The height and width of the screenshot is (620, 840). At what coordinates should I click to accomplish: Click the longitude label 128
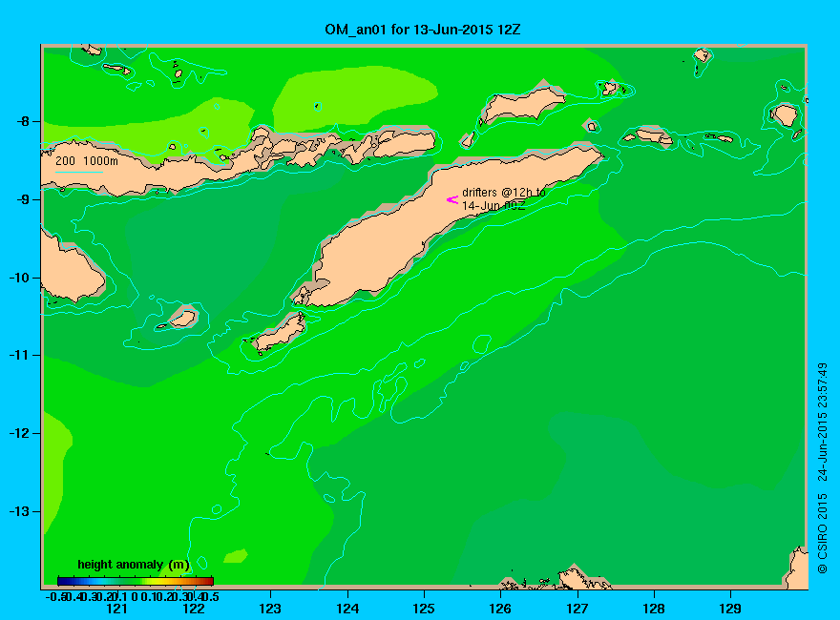[654, 609]
